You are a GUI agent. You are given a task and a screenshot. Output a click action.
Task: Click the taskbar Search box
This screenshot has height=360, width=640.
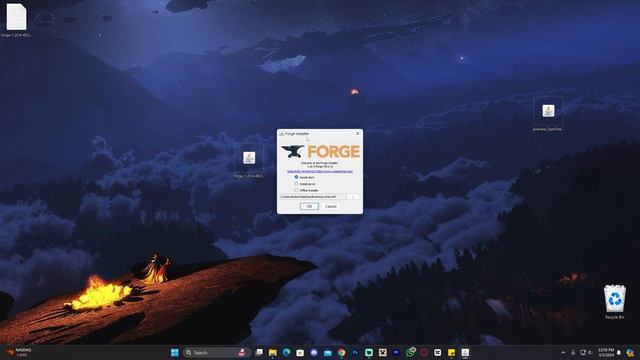point(216,352)
